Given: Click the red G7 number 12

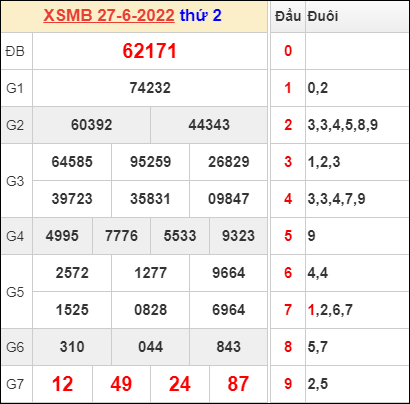Looking at the screenshot, I should coord(62,384).
